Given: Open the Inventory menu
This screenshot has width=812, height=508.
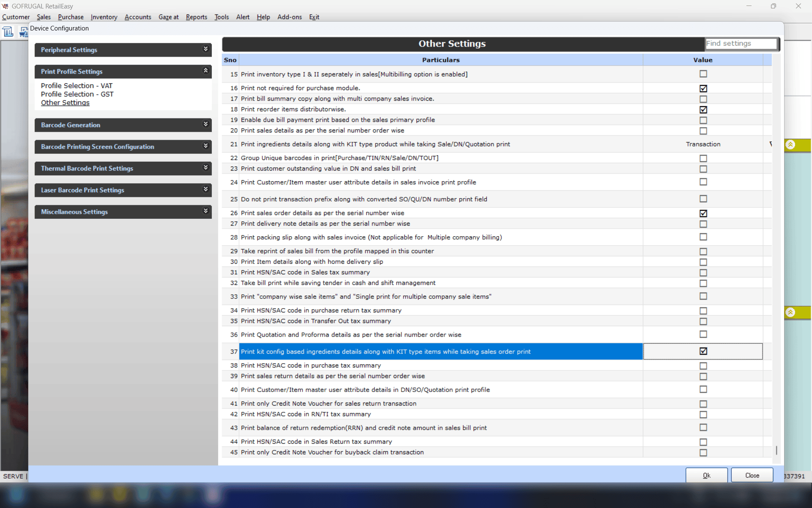Looking at the screenshot, I should pyautogui.click(x=104, y=17).
